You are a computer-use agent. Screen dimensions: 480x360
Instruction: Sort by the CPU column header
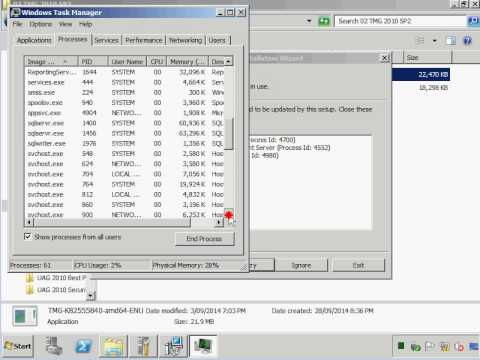pyautogui.click(x=156, y=62)
